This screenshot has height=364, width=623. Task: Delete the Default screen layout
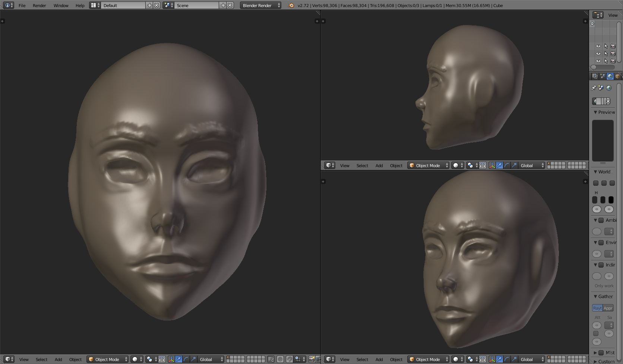[x=157, y=5]
